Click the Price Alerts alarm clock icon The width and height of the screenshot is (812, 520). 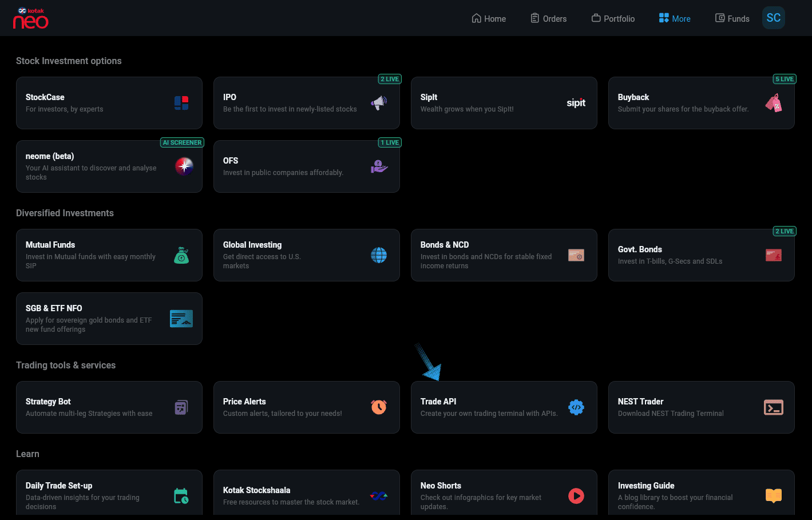379,407
